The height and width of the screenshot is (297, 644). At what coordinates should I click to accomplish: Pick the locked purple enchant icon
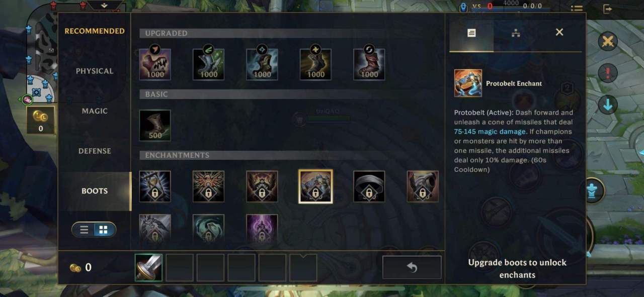tap(262, 229)
